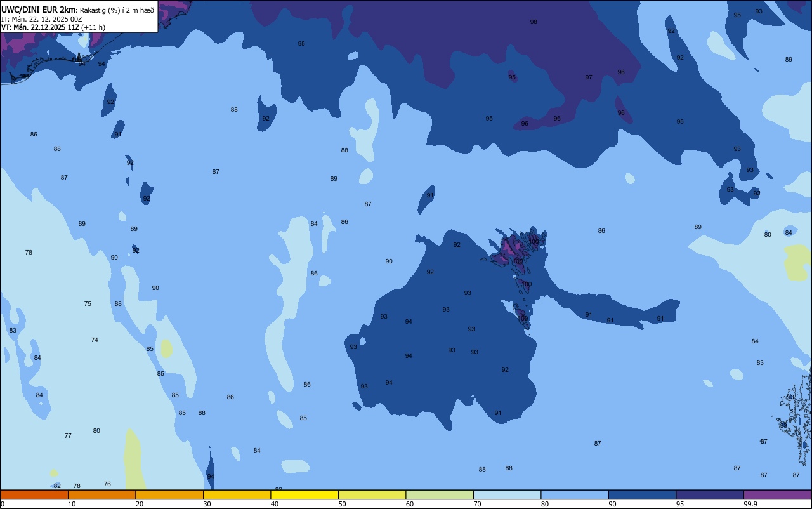
Task: Click the '95' tick label on the color scale
Action: (680, 504)
